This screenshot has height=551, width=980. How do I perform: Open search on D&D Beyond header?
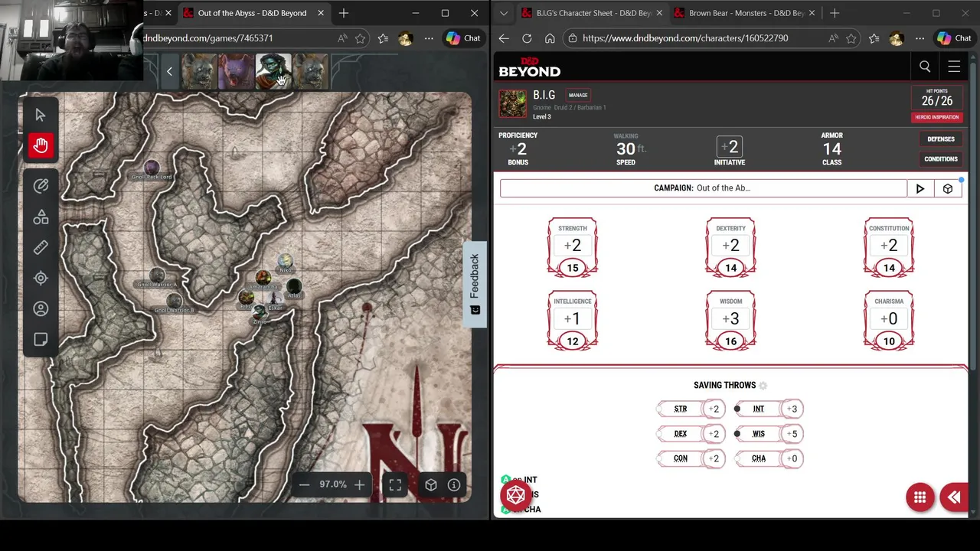tap(925, 67)
